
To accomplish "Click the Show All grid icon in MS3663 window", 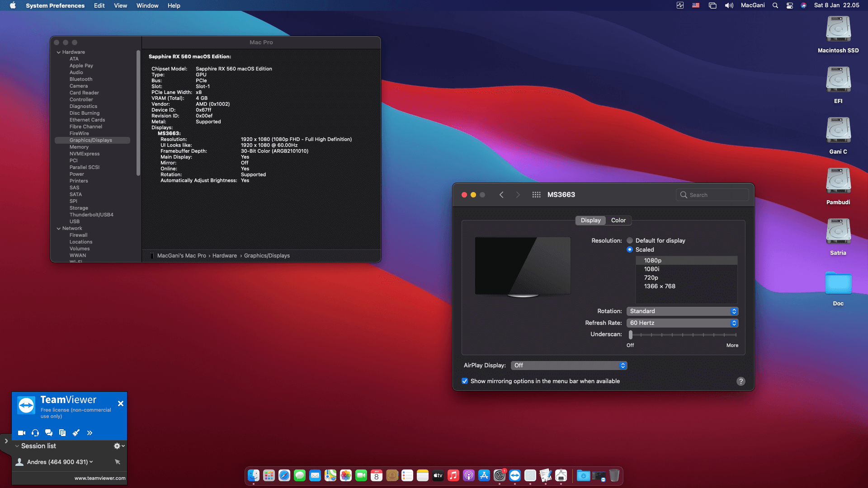I will pos(536,194).
